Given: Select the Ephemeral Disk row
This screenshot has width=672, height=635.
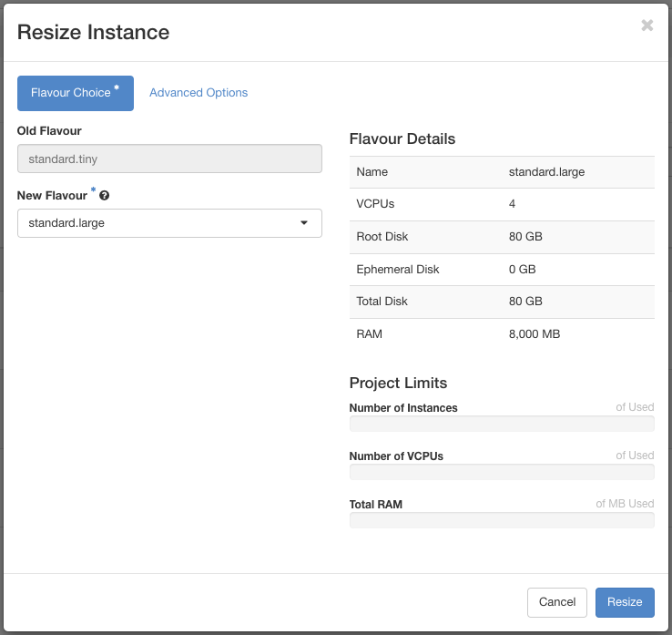Looking at the screenshot, I should (502, 270).
